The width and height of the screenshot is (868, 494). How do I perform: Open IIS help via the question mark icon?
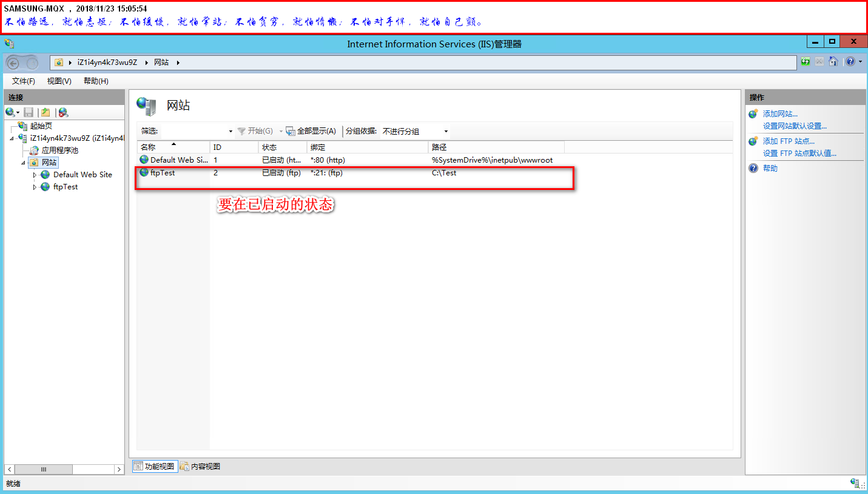coord(850,61)
